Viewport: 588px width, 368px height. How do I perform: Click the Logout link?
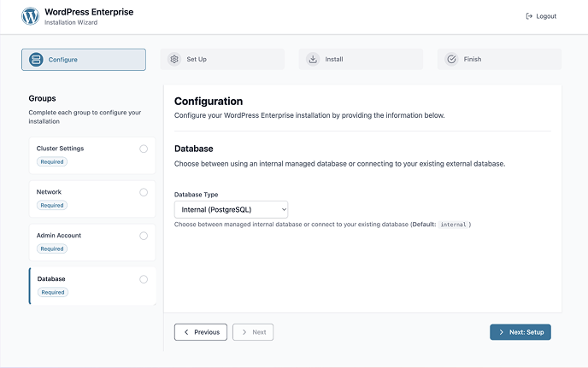[541, 16]
